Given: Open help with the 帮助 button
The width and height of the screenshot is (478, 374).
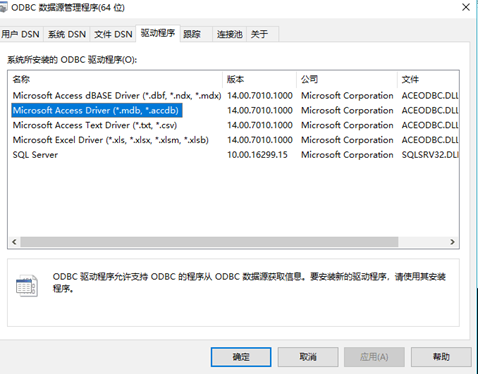Looking at the screenshot, I should 441,357.
